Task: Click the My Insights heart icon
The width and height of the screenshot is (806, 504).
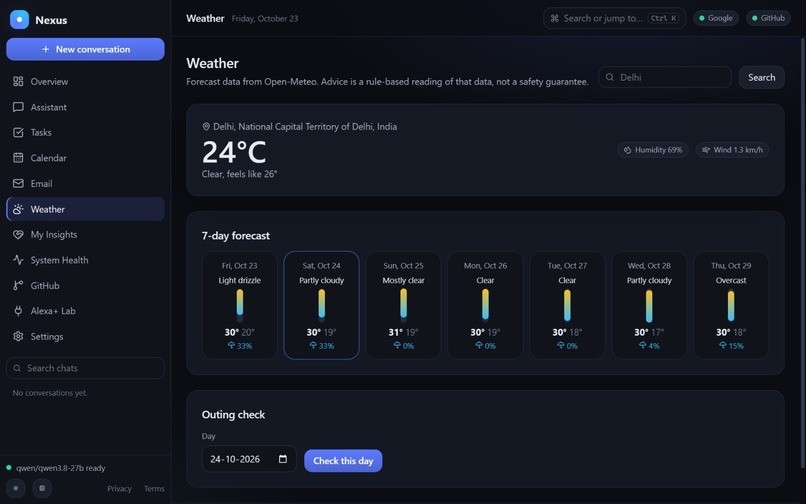Action: [x=18, y=235]
